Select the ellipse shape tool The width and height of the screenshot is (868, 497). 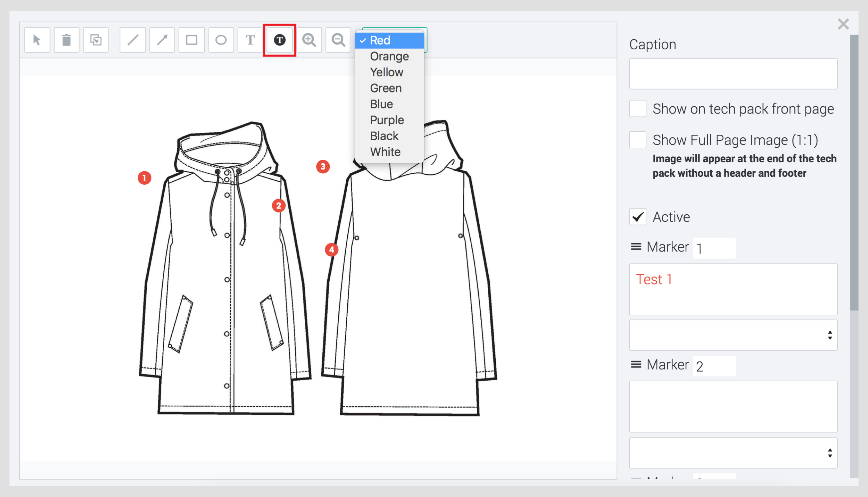coord(221,40)
